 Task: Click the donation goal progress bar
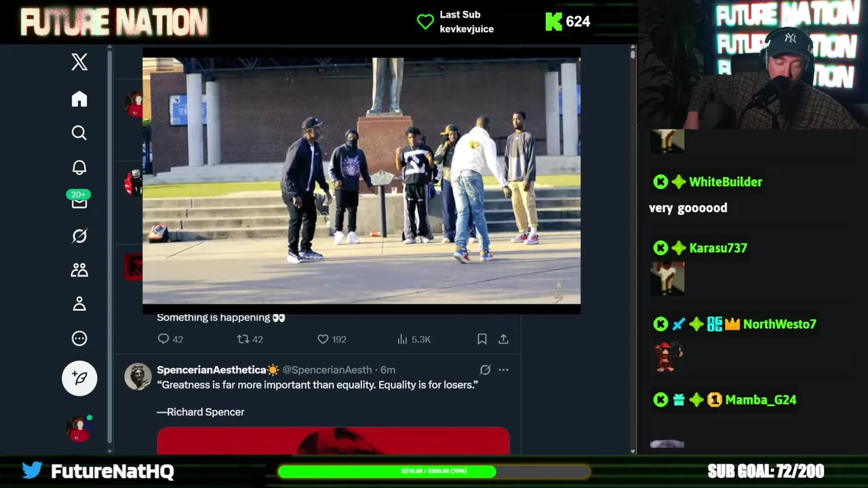(434, 471)
